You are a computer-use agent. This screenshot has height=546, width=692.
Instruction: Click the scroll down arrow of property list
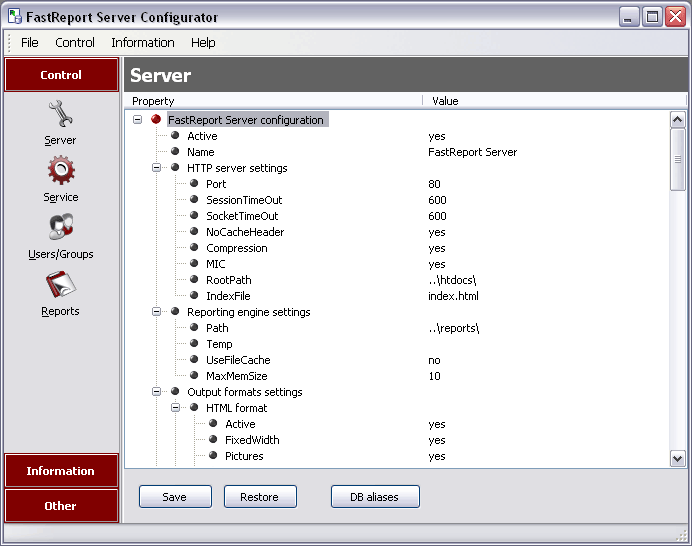(x=677, y=458)
